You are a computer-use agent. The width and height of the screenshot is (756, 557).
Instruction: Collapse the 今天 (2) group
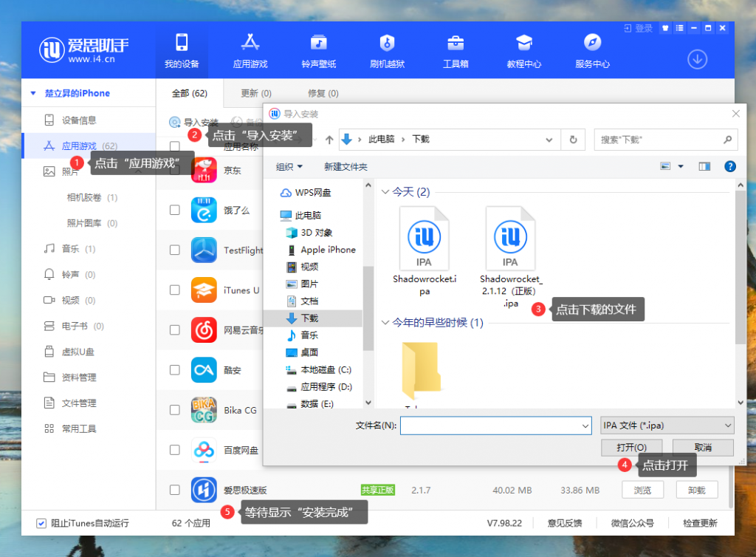(x=385, y=192)
